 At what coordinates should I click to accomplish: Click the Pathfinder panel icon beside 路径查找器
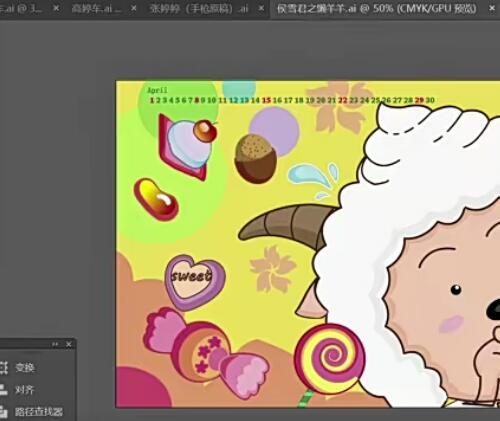[x=3, y=412]
